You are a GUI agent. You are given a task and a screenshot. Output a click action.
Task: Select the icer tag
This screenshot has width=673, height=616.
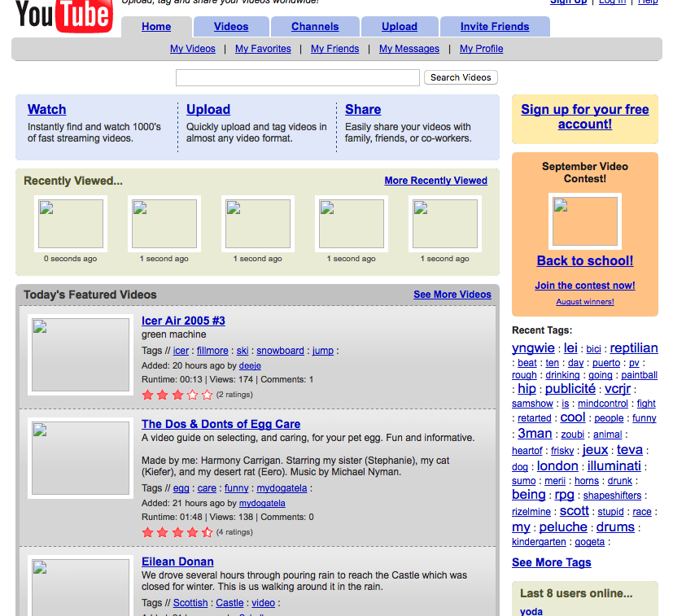tap(181, 351)
